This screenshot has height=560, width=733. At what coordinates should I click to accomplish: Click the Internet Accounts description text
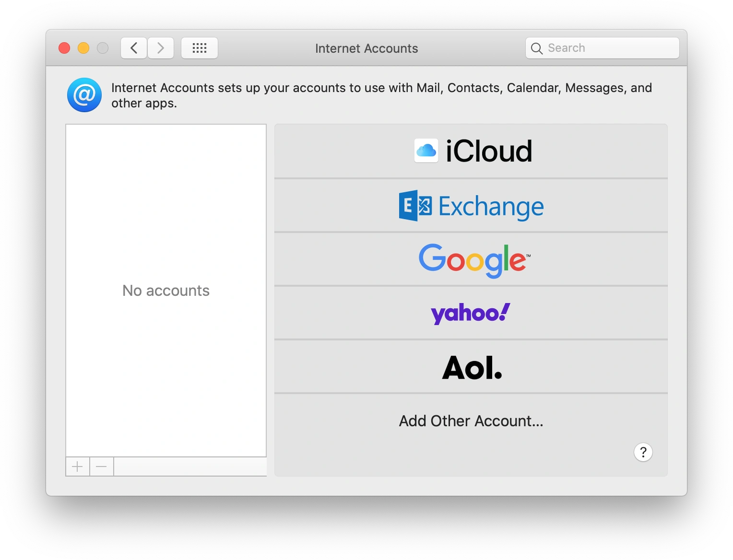coord(381,95)
